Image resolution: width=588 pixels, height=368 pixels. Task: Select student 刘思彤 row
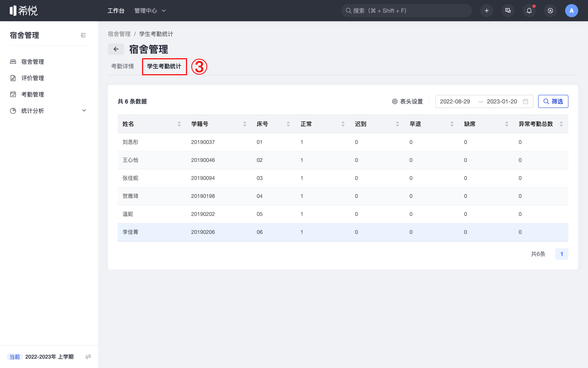point(343,142)
